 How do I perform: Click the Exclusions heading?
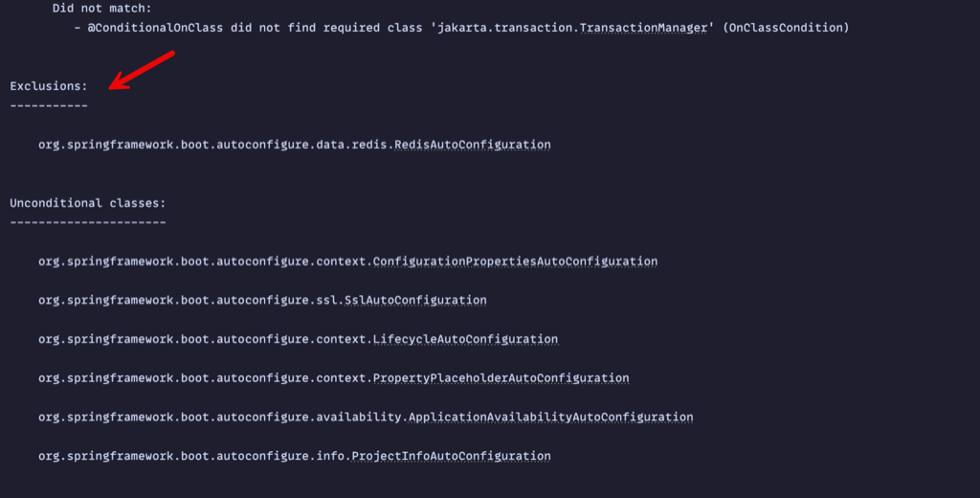tap(49, 86)
